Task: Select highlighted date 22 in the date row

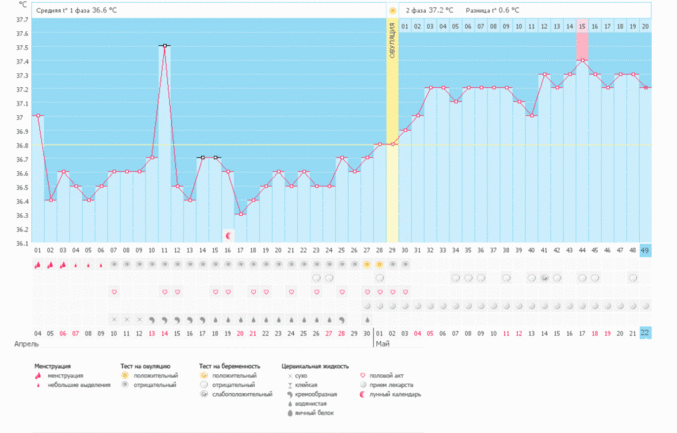Action: coord(645,332)
